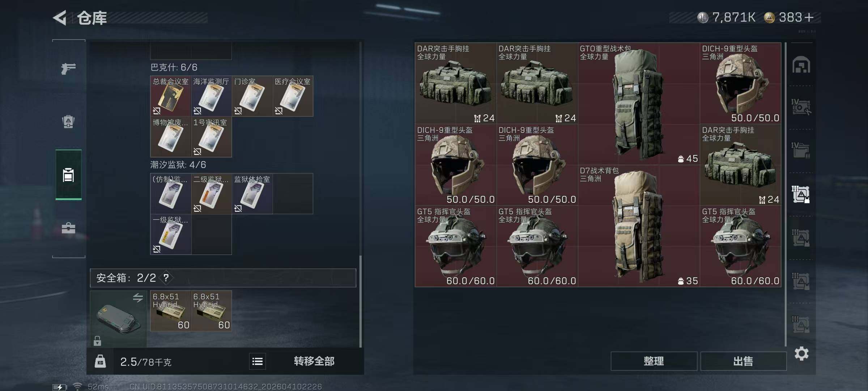
Task: Click the safe box help question mark
Action: (x=166, y=278)
